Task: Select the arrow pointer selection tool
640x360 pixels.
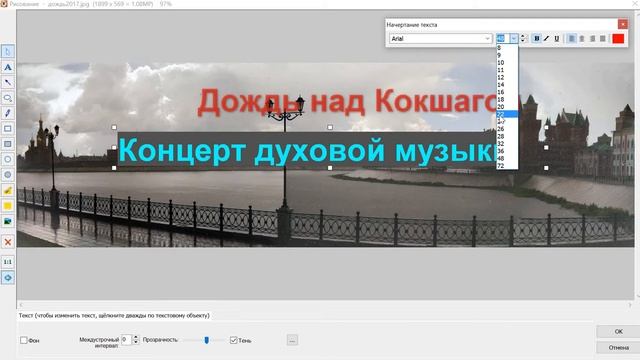Action: [8, 51]
